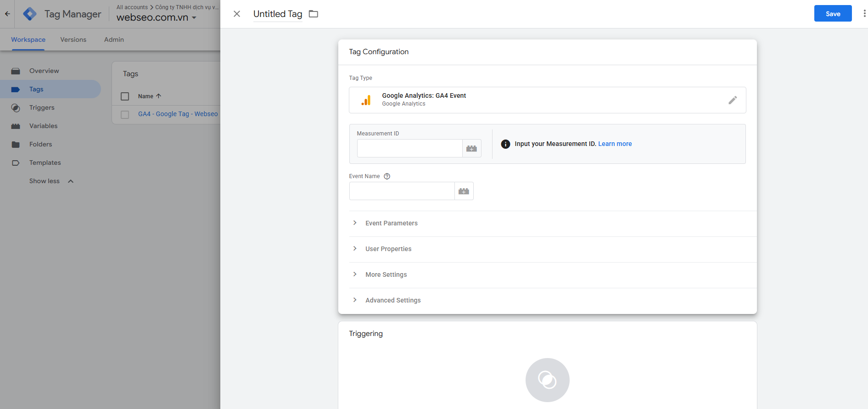
Task: Open Folders in the sidebar
Action: pos(41,145)
